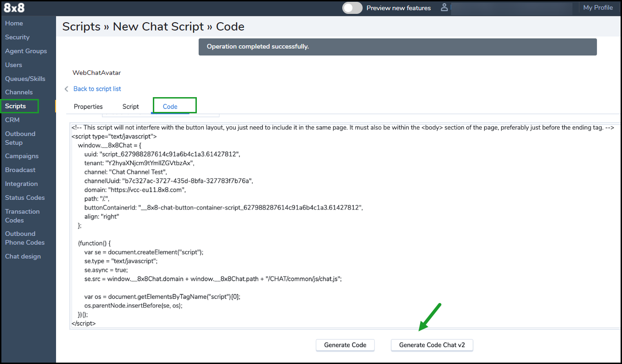Open the My Profile link
Image resolution: width=622 pixels, height=364 pixels.
click(x=598, y=7)
